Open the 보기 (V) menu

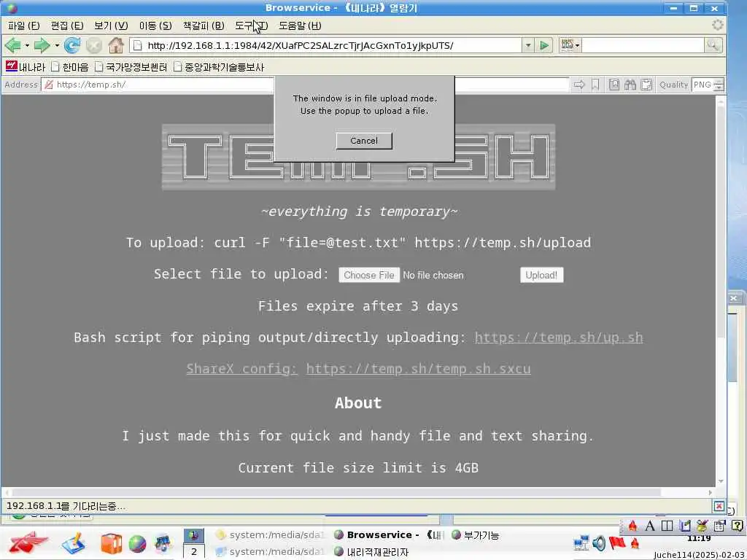pyautogui.click(x=111, y=26)
